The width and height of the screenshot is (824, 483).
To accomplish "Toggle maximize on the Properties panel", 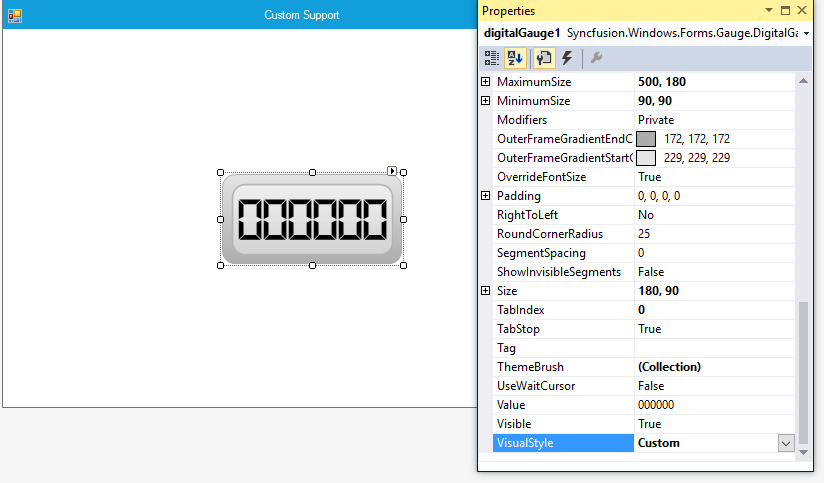I will [x=785, y=11].
